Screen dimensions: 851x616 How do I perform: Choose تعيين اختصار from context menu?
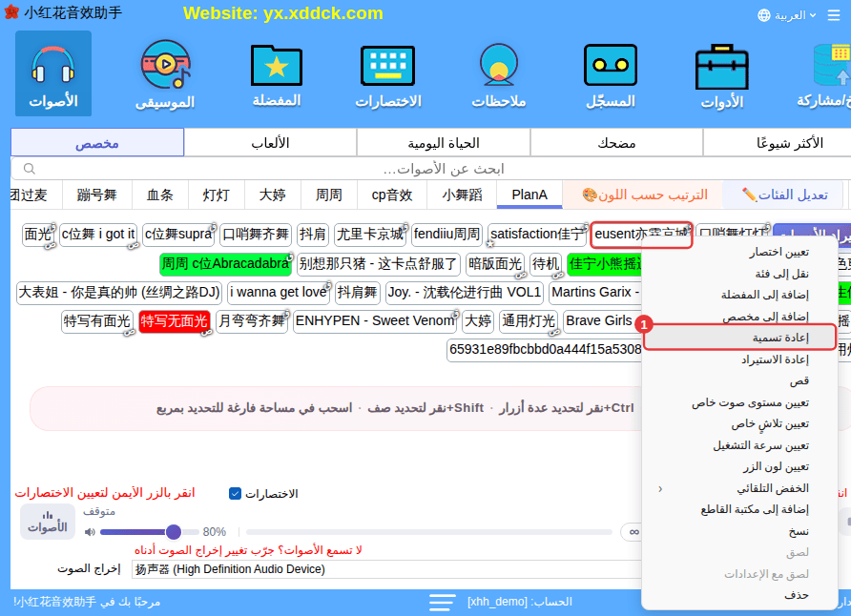tap(738, 252)
